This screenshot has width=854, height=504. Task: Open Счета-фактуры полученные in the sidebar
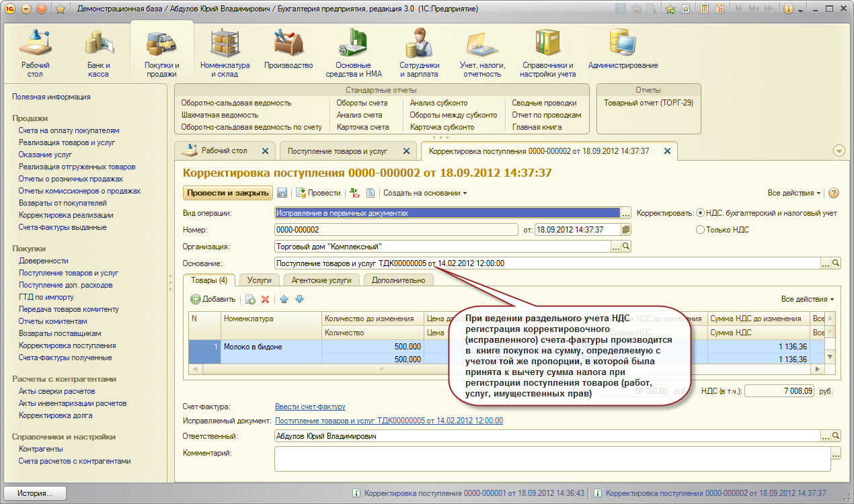tap(65, 358)
